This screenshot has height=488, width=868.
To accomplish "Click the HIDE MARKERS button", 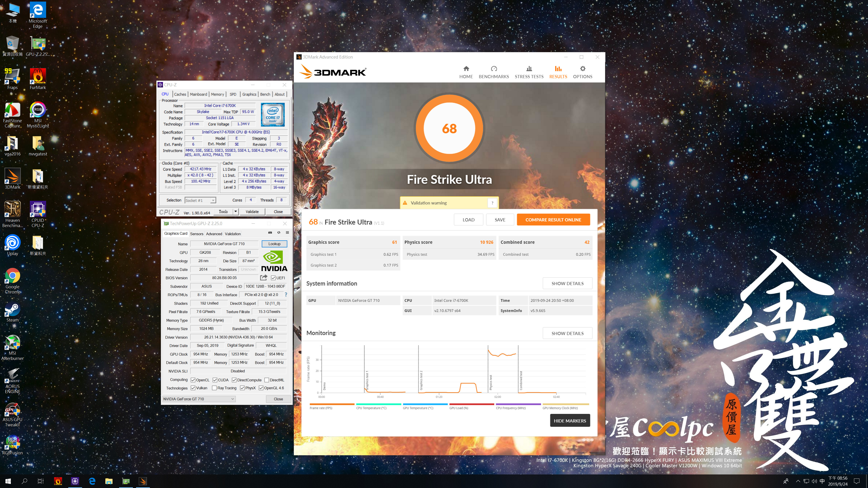I will tap(570, 421).
